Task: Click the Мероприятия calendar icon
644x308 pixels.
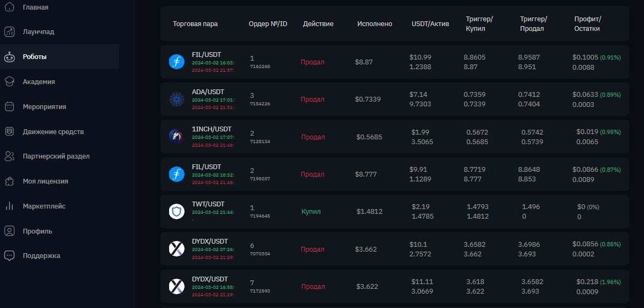Action: [9, 107]
